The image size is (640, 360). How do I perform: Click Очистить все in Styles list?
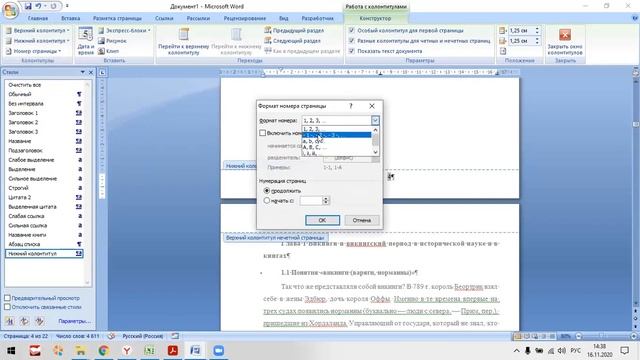point(44,85)
